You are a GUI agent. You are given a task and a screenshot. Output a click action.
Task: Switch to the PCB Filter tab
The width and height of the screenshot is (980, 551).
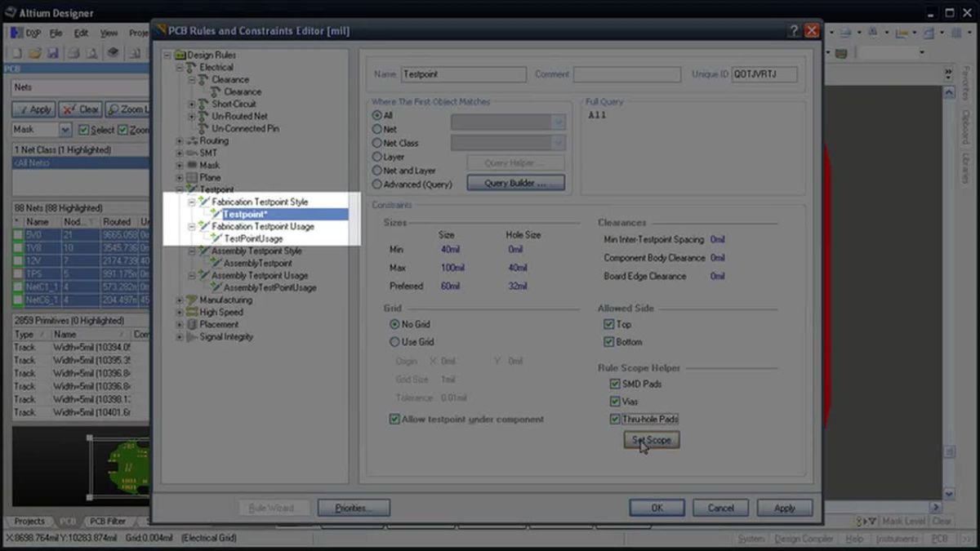(x=106, y=521)
